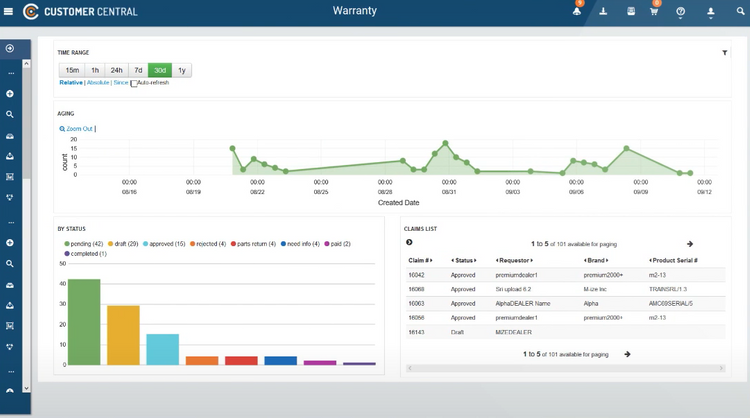Toggle draft (29) legend series
Screen dimensions: 750x418
coord(123,244)
